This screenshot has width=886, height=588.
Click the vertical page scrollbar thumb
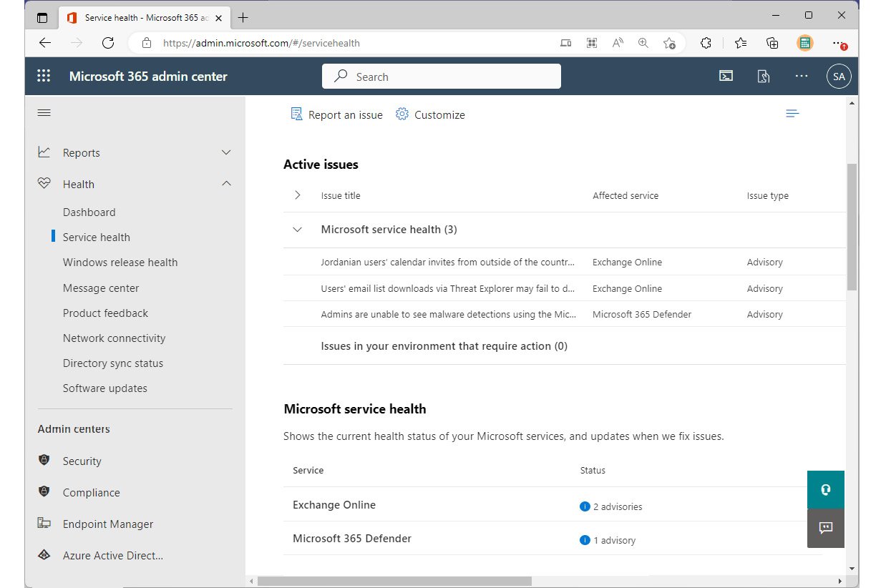tap(852, 227)
